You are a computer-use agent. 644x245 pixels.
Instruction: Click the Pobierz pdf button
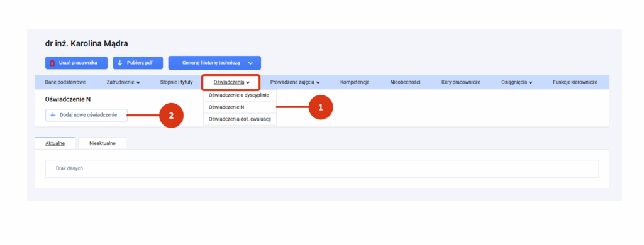tap(138, 63)
